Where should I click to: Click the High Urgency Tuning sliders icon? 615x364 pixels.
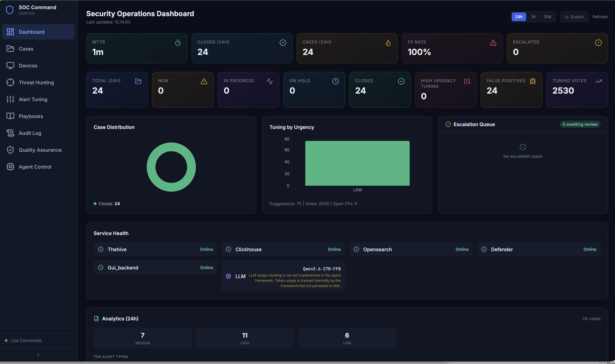click(x=467, y=81)
